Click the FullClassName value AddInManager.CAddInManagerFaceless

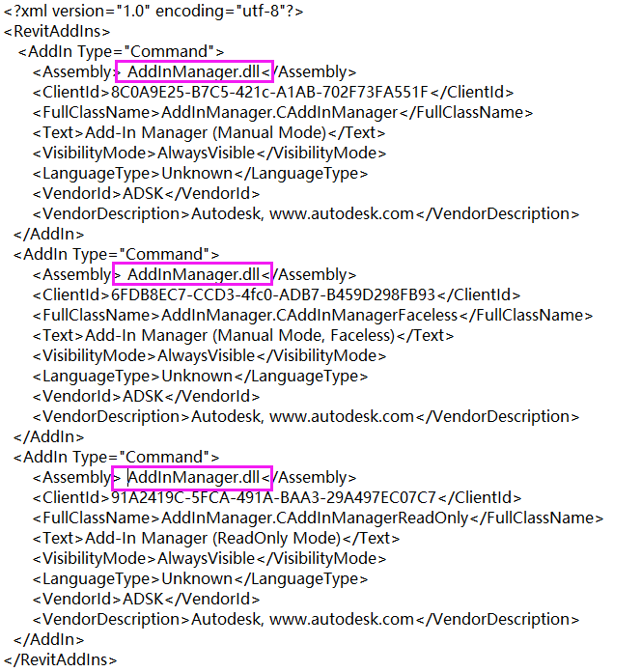pyautogui.click(x=309, y=316)
